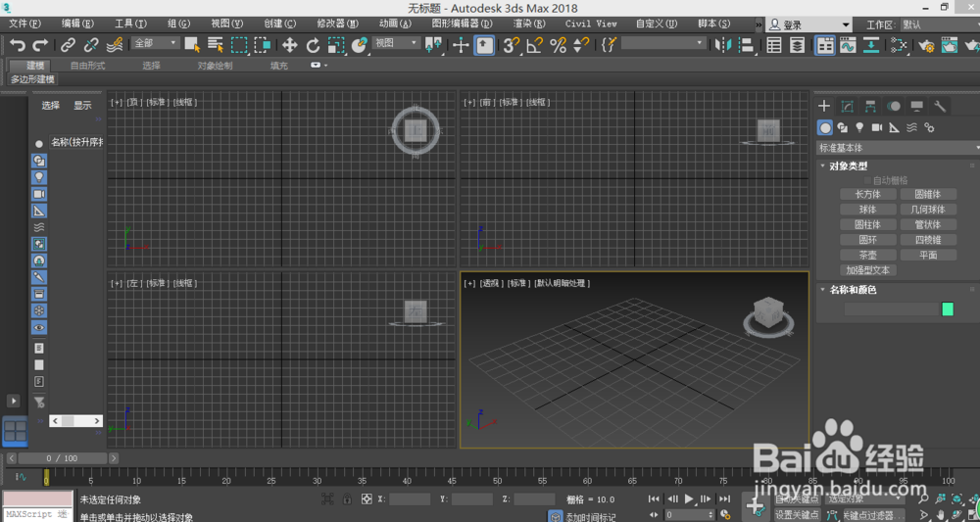Open the 登录 sign-in dropdown
Viewport: 980px width, 522px height.
click(x=808, y=25)
